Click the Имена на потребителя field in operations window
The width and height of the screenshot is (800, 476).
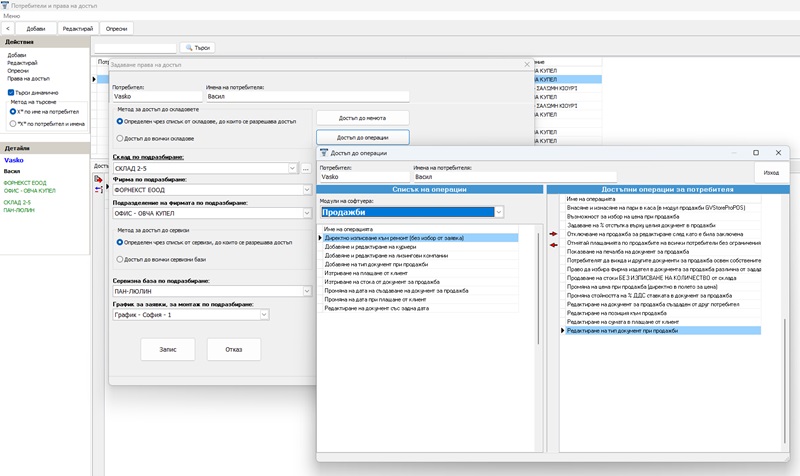pyautogui.click(x=515, y=177)
